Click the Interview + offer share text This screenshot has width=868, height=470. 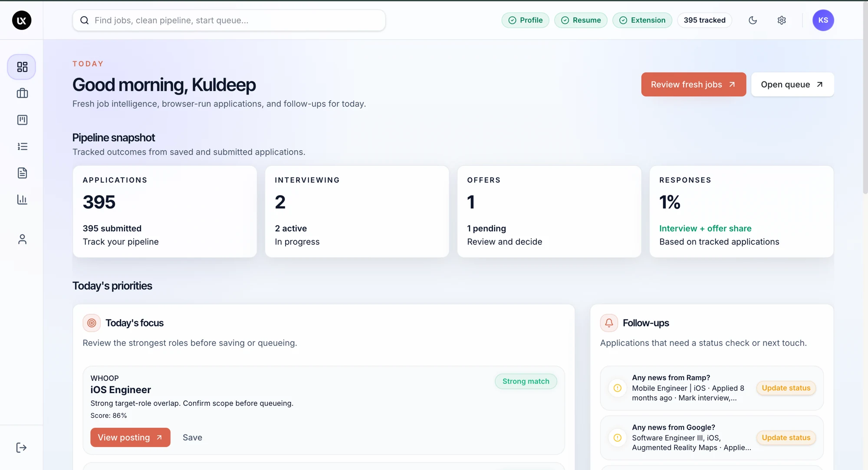point(705,228)
